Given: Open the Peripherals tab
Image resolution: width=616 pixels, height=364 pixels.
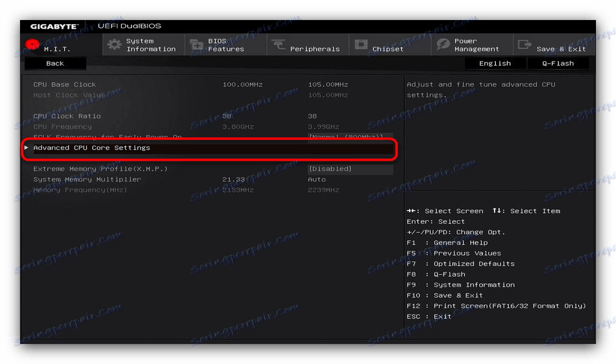Looking at the screenshot, I should pyautogui.click(x=308, y=44).
